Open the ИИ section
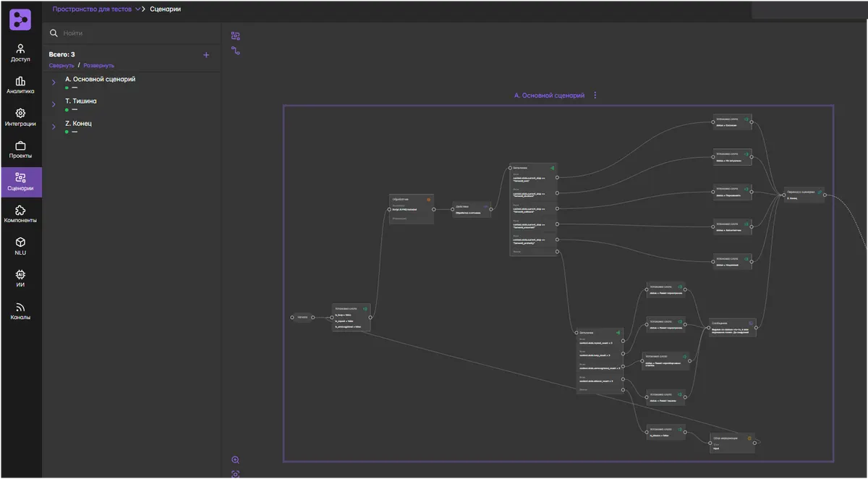The image size is (868, 479). [20, 279]
